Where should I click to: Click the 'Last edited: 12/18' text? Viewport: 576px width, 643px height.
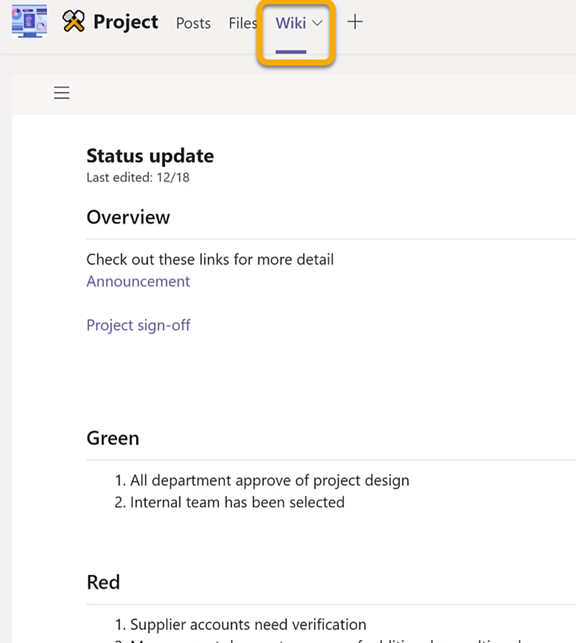click(x=138, y=178)
